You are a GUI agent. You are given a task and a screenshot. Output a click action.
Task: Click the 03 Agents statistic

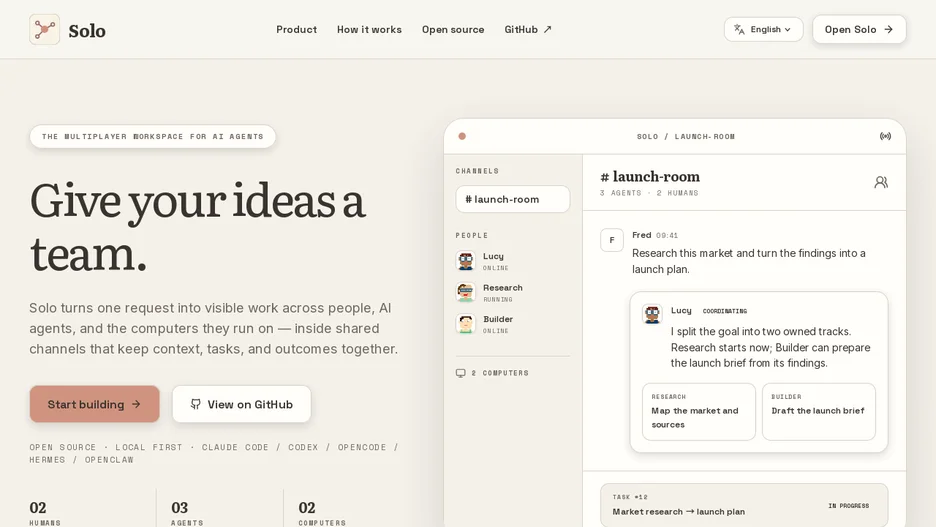[187, 513]
